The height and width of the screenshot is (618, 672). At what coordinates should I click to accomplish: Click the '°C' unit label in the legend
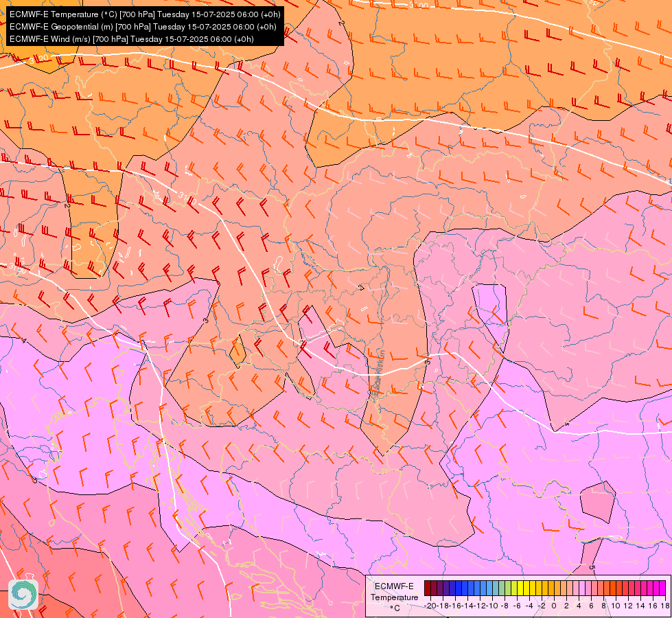395,608
